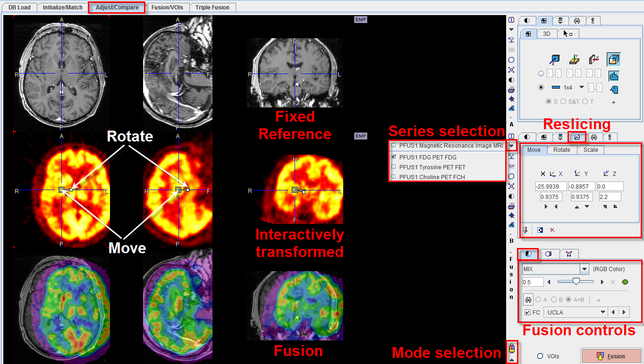Uncheck the PFUS1 FDG PET FDG series
This screenshot has width=644, height=364.
coord(394,157)
